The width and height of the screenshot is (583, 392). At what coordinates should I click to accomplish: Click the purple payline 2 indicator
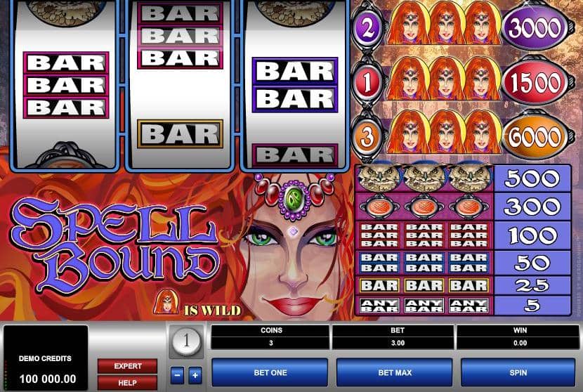(368, 28)
